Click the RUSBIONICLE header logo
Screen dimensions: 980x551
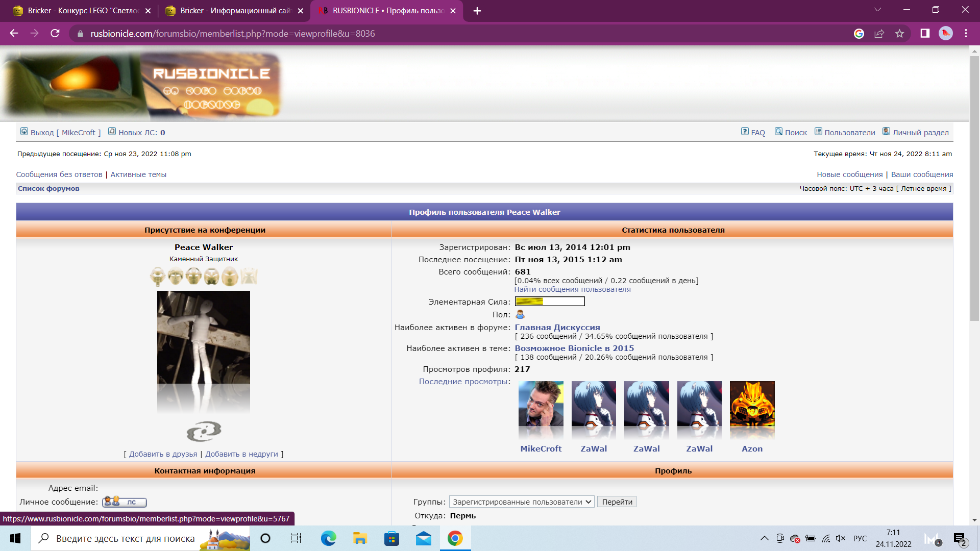141,85
